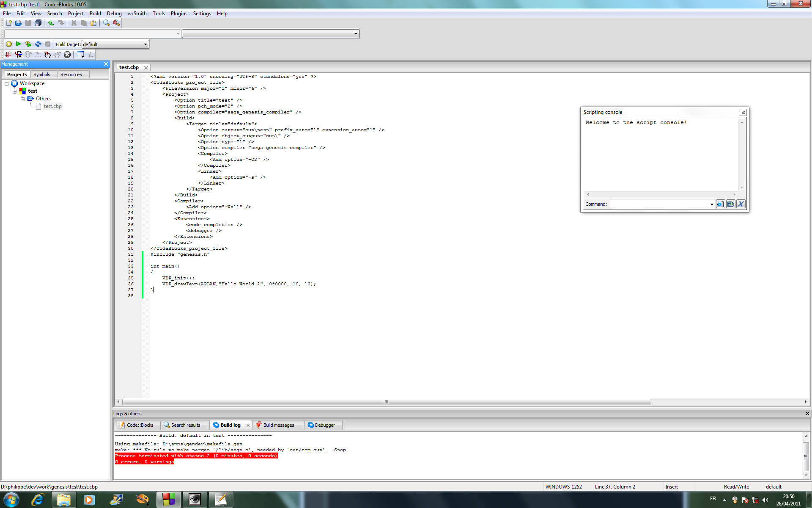
Task: Click the Stop debugger icon
Action: [x=67, y=55]
